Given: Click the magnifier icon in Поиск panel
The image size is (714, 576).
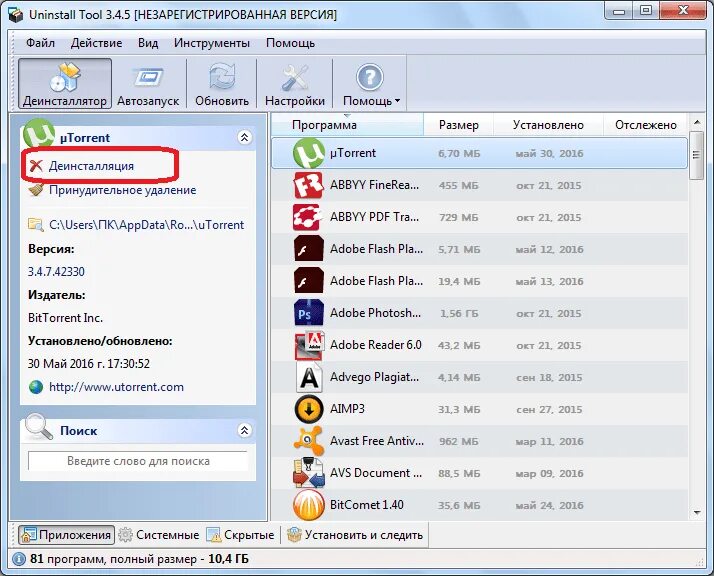Looking at the screenshot, I should 38,427.
